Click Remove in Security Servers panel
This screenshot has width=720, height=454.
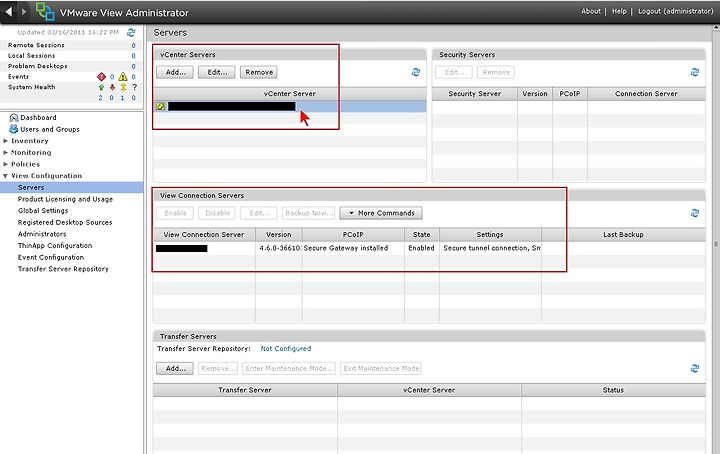[x=496, y=72]
